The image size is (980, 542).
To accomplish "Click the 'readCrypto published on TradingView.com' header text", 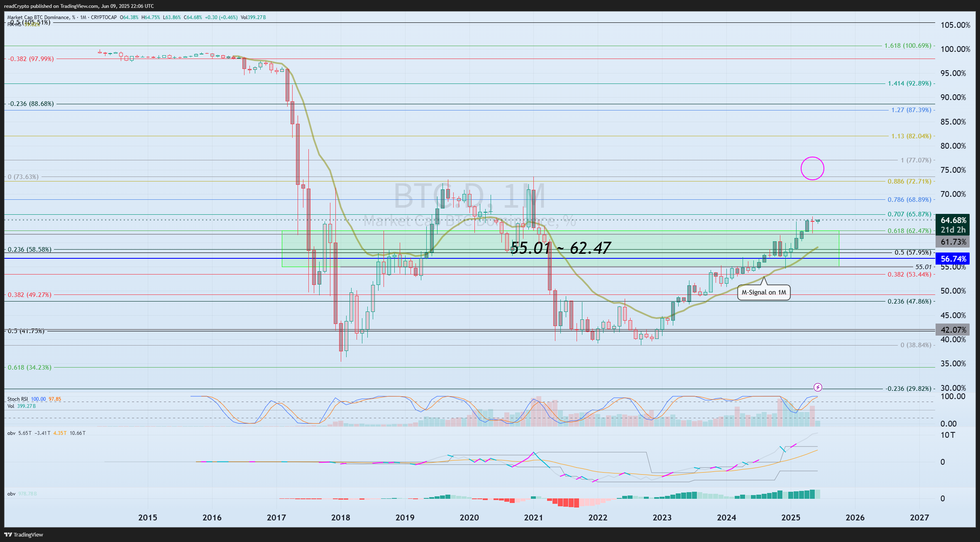I will tap(79, 6).
